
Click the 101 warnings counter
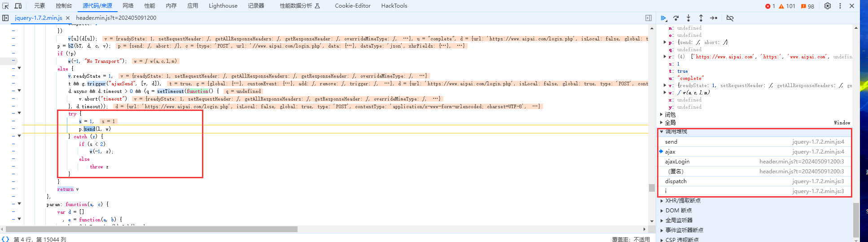(787, 6)
